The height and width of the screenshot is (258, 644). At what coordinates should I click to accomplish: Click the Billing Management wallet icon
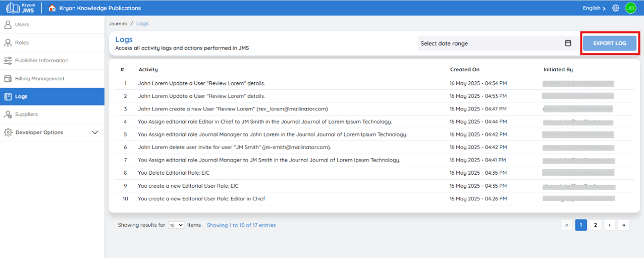click(x=8, y=78)
